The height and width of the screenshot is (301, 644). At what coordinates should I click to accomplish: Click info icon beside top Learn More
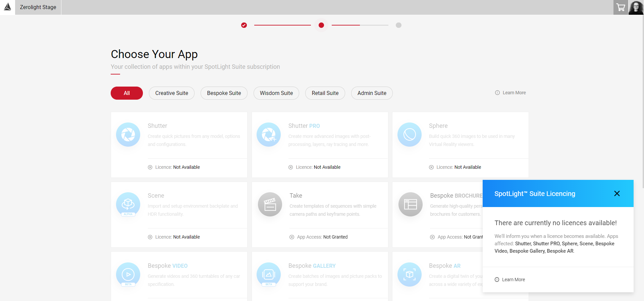coord(497,93)
